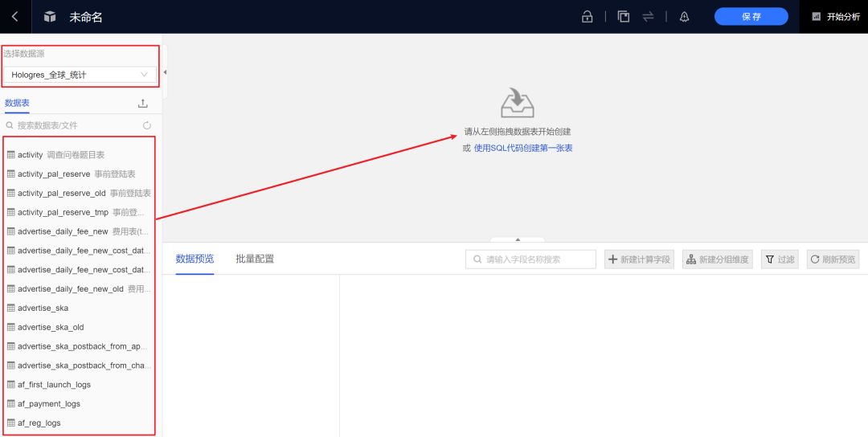Click table icon next to activity_pal_reserve_old
The width and height of the screenshot is (868, 437).
(x=11, y=193)
